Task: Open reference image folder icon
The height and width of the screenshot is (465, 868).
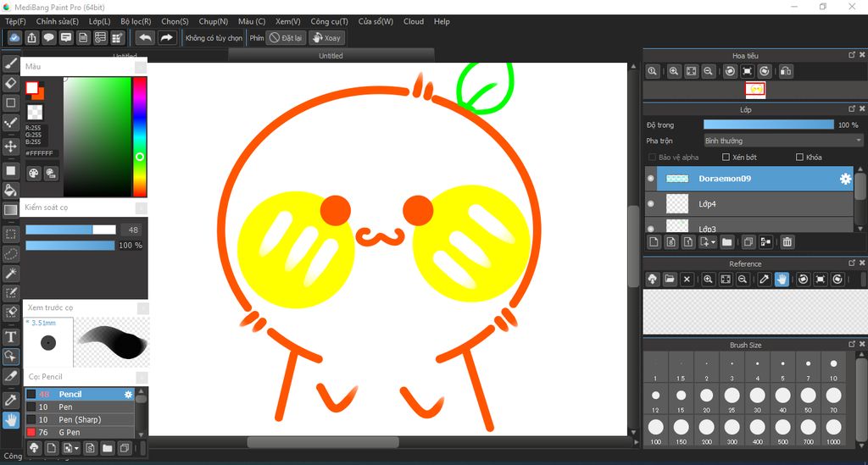Action: (x=670, y=280)
